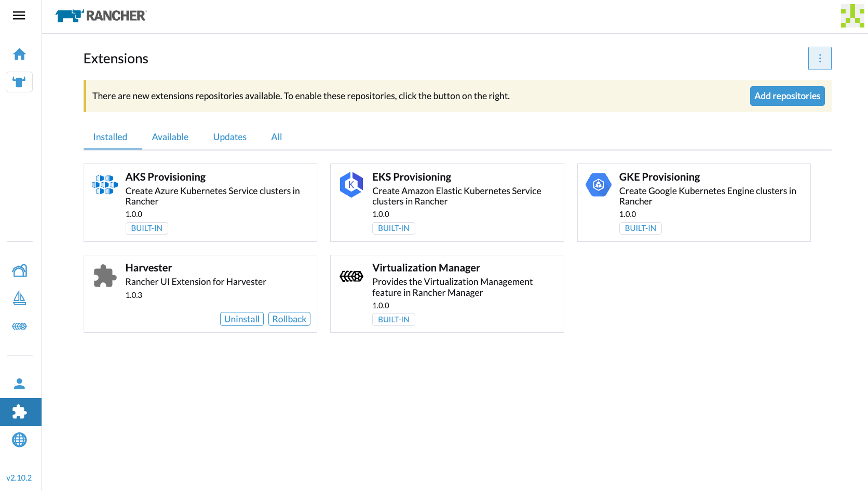
Task: Open Cluster Management from the sidebar
Action: tap(19, 270)
